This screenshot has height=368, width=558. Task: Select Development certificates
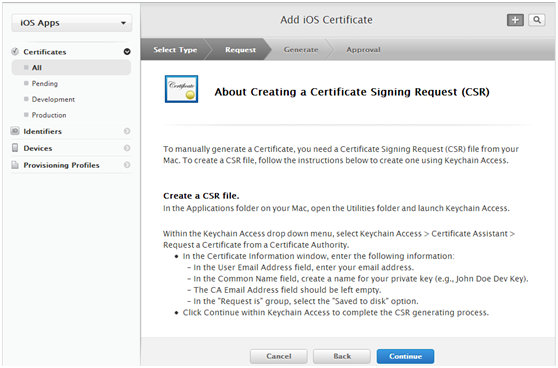[53, 99]
